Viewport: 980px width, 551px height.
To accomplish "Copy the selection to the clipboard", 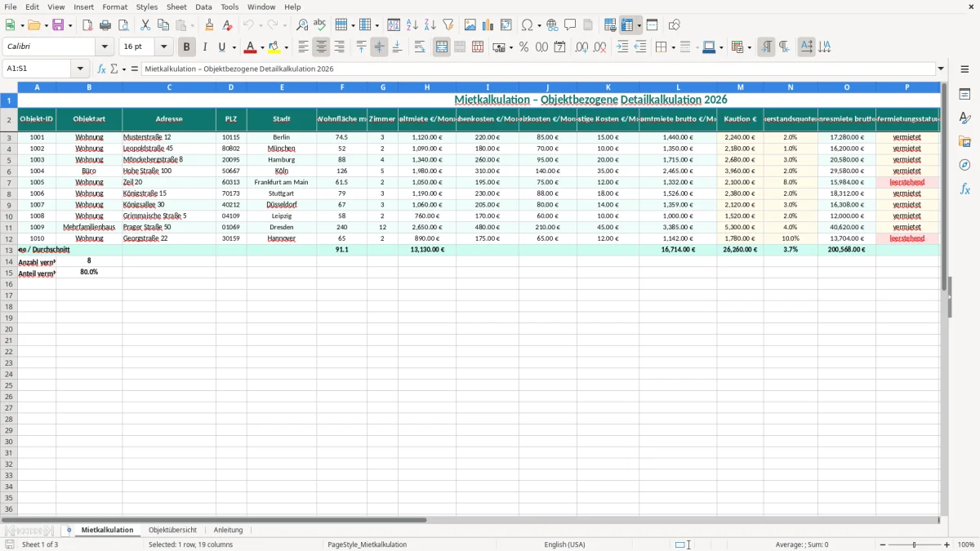I will [163, 25].
